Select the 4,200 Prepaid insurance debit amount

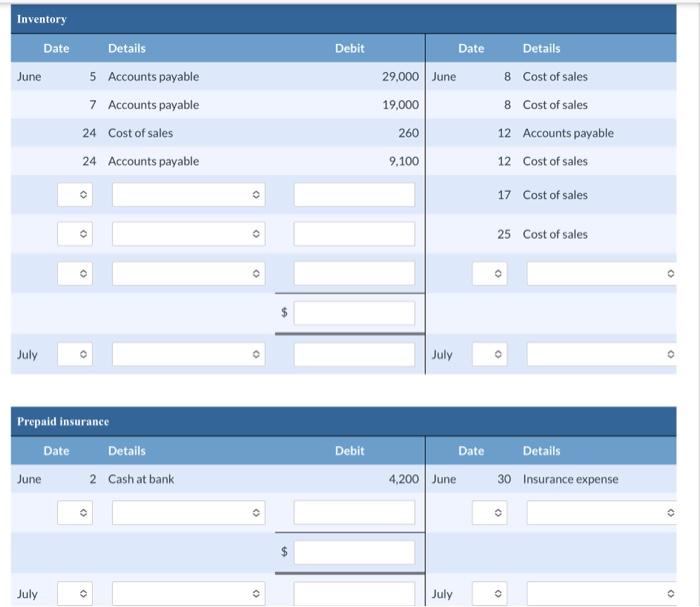click(x=404, y=479)
